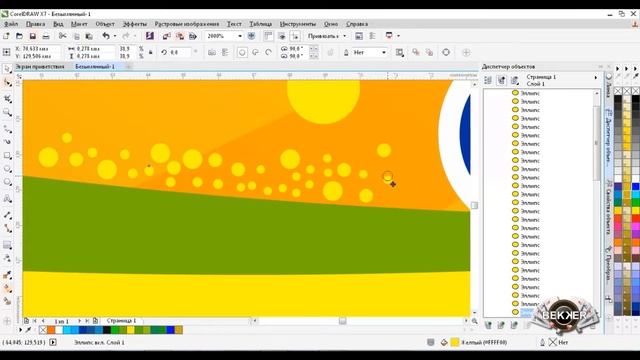Open search content purple icon
640x360 pixels.
coord(149,36)
